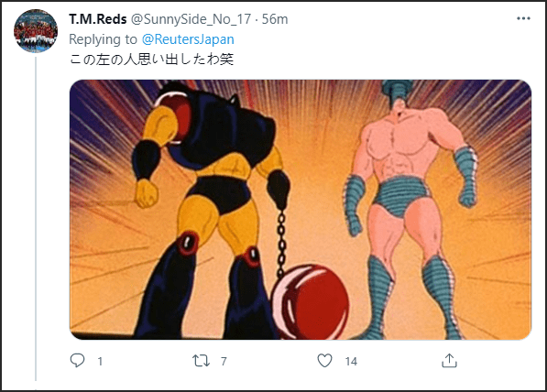Screen dimensions: 547x392
Task: Click the T.M.Reds display name
Action: coord(98,19)
